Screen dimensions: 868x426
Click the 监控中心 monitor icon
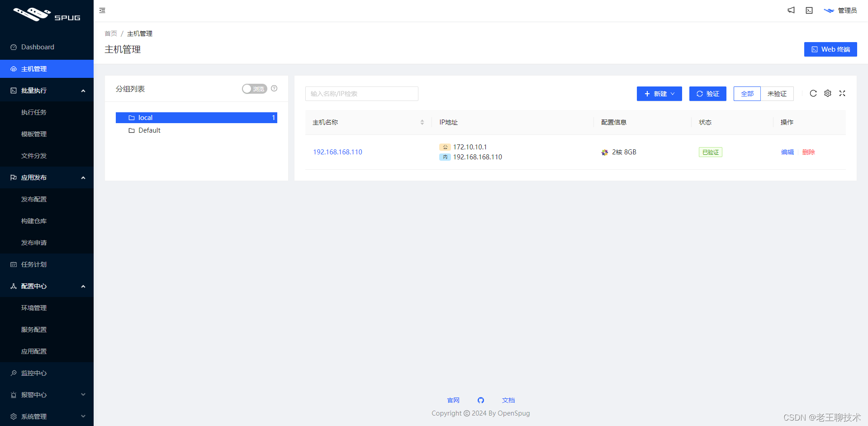tap(14, 373)
